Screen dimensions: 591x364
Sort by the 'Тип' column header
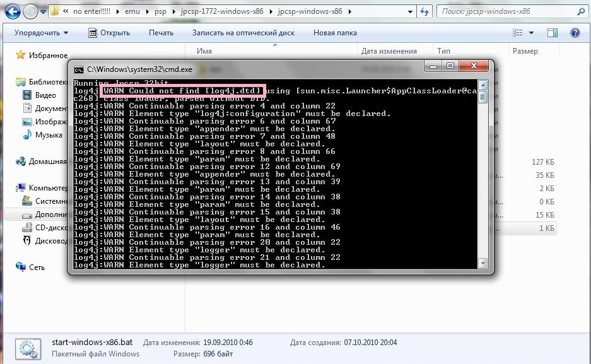443,51
